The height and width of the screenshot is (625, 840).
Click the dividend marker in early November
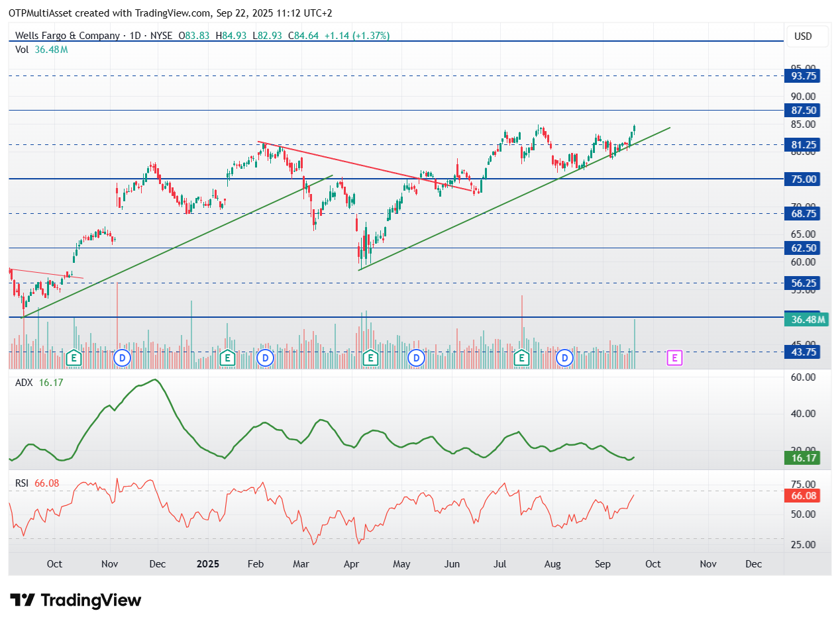click(x=122, y=358)
